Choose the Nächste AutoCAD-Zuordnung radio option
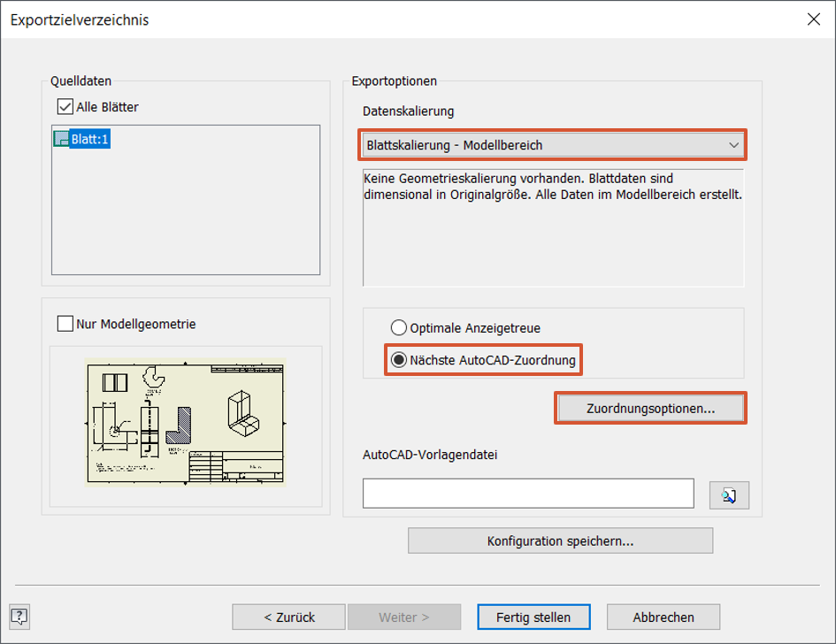Screen dimensions: 836x644 coord(399,360)
